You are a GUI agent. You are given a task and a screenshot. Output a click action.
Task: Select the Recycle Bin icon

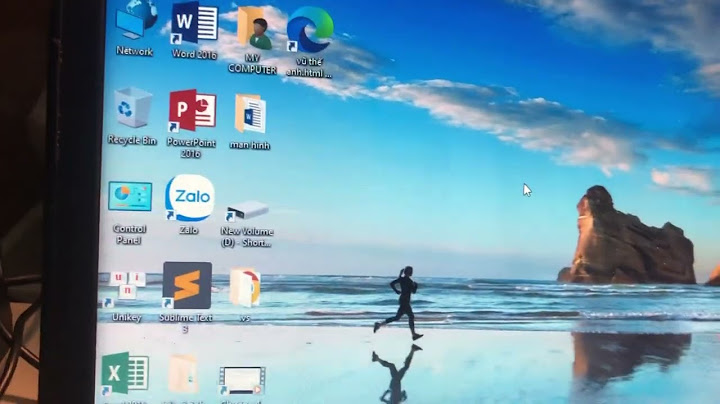(x=133, y=108)
